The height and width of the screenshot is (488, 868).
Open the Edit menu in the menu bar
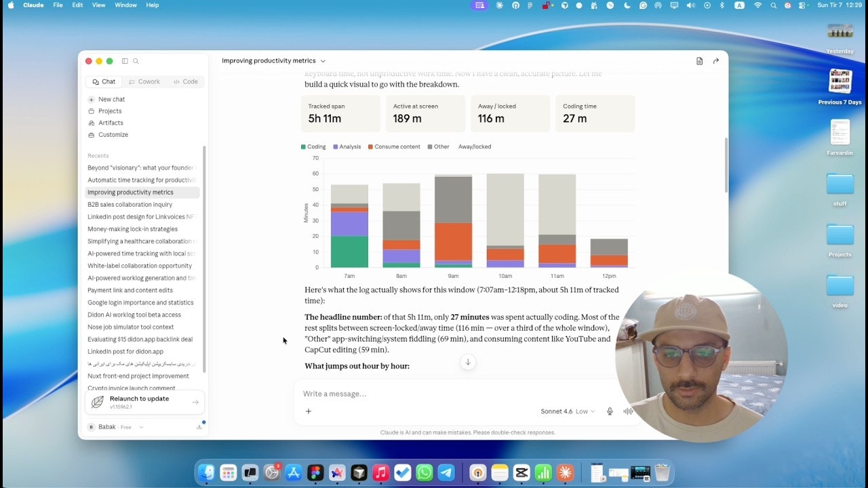[77, 5]
